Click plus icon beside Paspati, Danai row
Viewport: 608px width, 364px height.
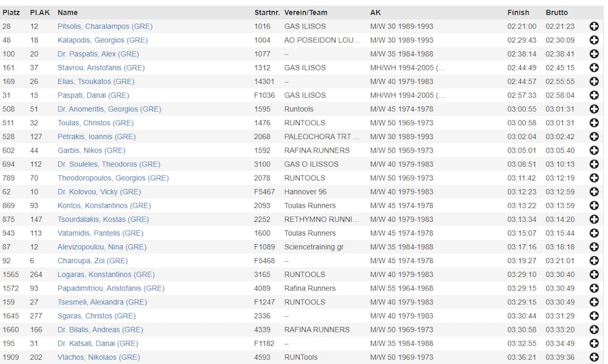(594, 95)
